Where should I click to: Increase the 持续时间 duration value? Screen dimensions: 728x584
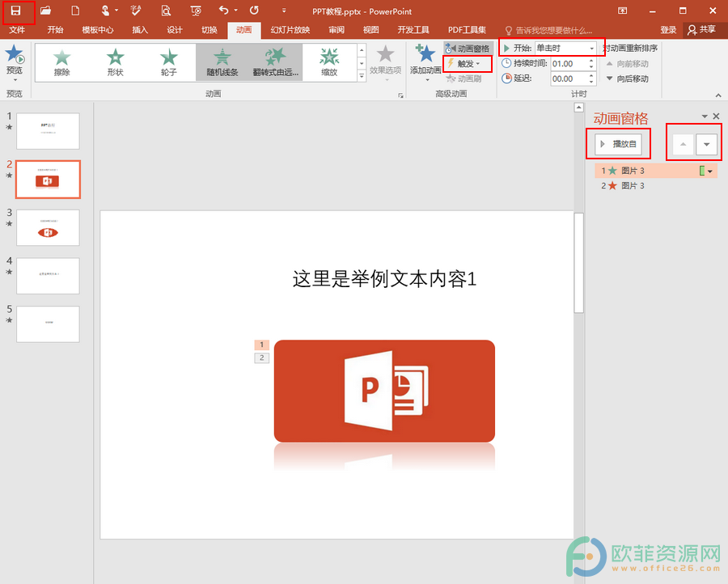pos(591,61)
